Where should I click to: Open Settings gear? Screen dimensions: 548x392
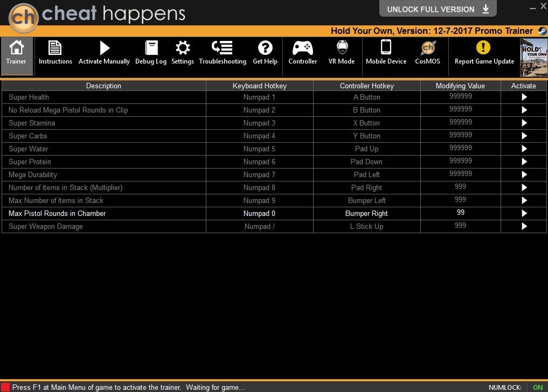(x=183, y=53)
